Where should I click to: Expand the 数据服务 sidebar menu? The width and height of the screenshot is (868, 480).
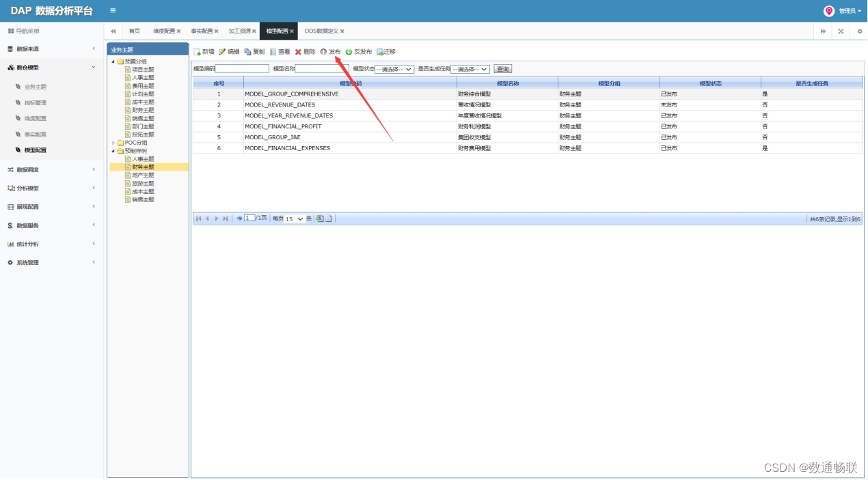coord(52,225)
